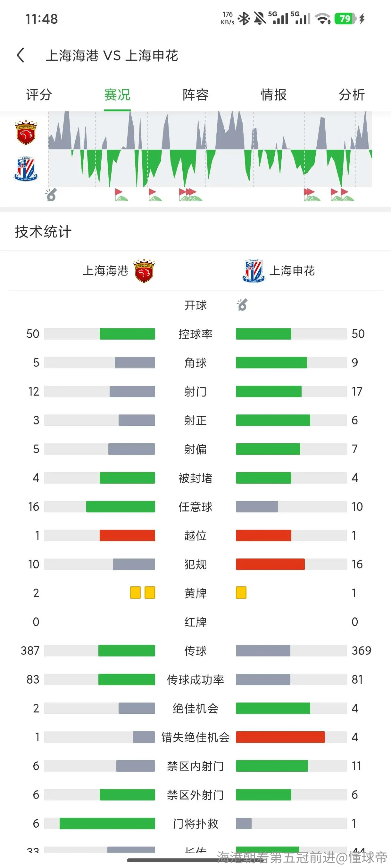391x868 pixels.
Task: Switch to the 评分 tab
Action: (x=39, y=95)
